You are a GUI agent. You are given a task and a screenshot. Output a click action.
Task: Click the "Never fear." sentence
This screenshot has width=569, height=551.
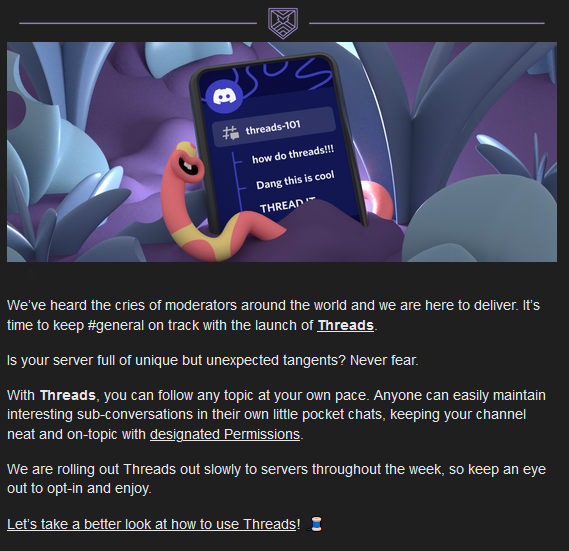[x=384, y=360]
